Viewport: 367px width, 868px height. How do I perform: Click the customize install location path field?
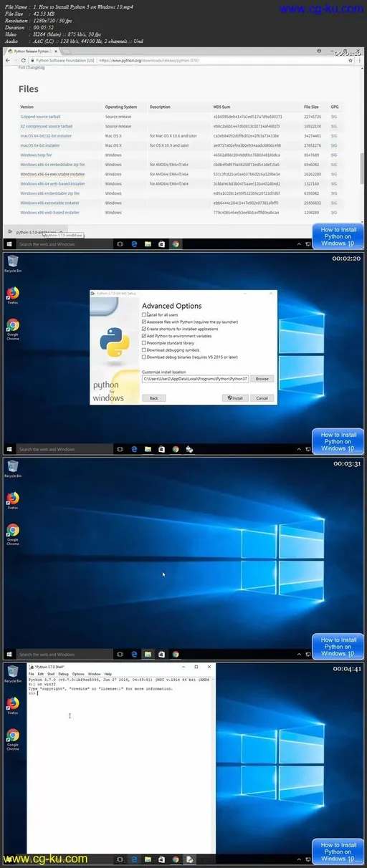(195, 378)
